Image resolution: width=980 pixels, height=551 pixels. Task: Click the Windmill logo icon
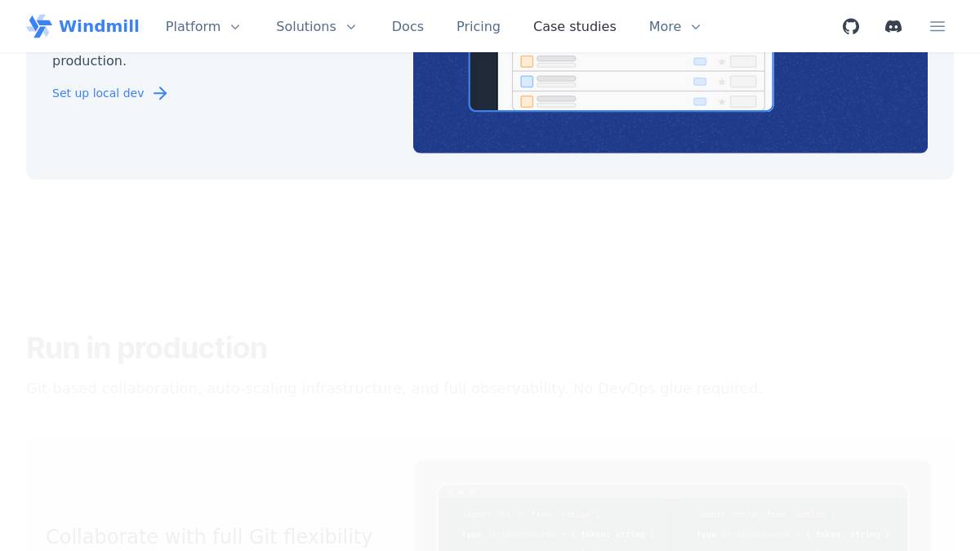(x=39, y=26)
